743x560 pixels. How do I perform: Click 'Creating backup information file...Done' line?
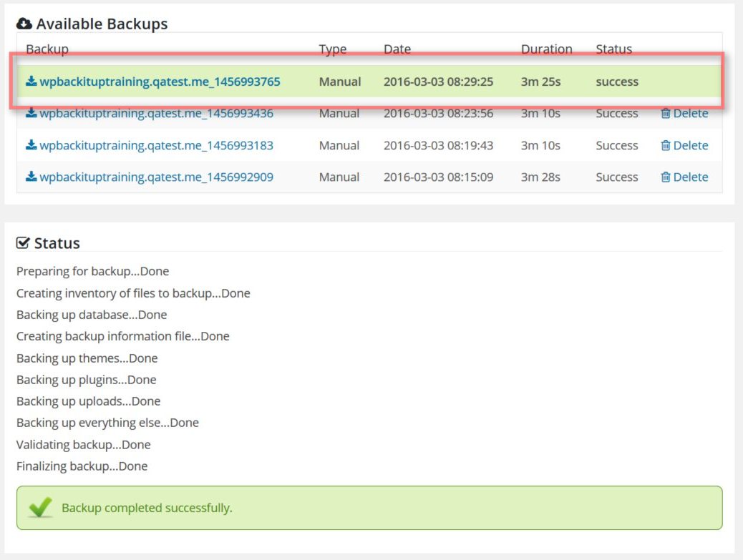point(122,336)
